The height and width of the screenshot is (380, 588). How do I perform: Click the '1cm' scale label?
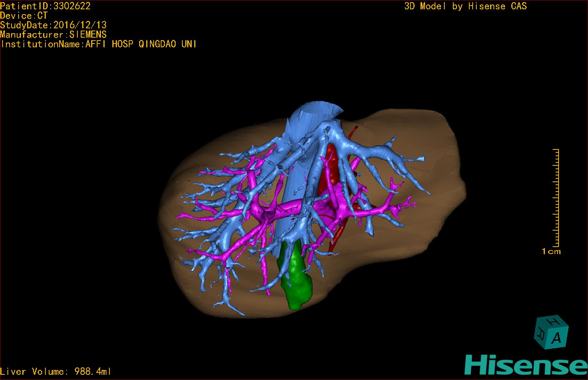point(551,251)
